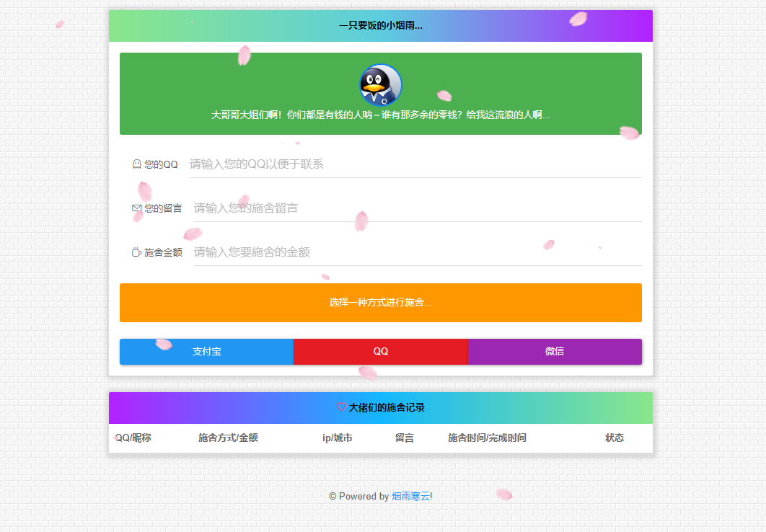
Task: Click the QQ payment icon button
Action: pos(381,351)
